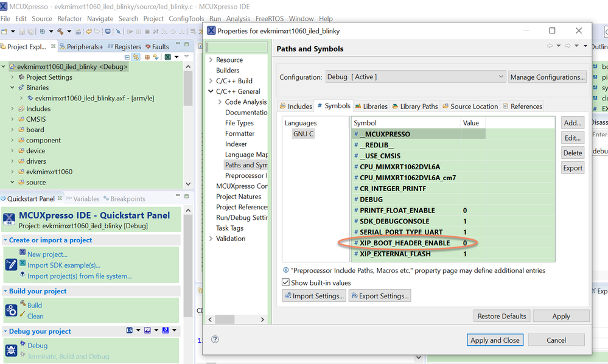Click the forward navigation arrow in Properties dialog

point(568,46)
